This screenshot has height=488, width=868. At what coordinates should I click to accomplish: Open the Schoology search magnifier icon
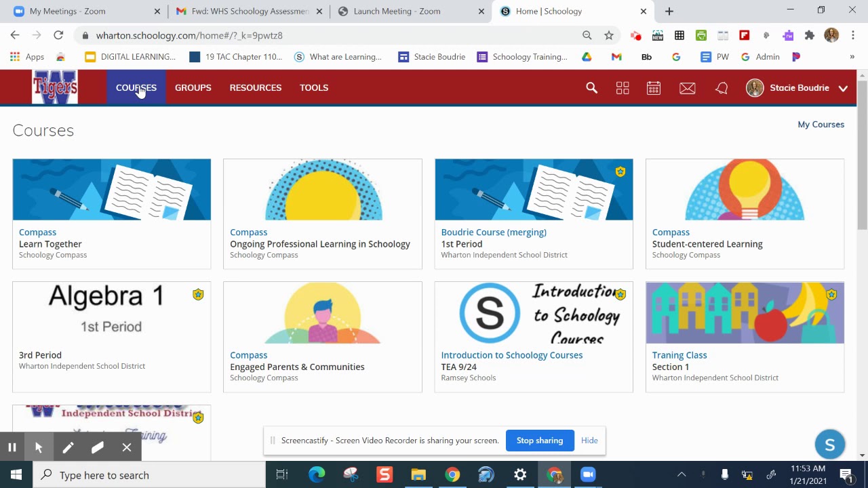pyautogui.click(x=591, y=87)
